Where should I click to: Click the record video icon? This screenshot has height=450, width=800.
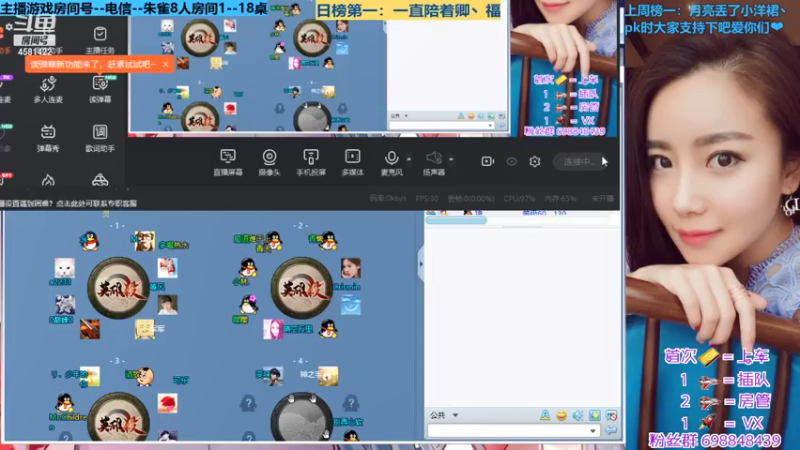(x=487, y=161)
